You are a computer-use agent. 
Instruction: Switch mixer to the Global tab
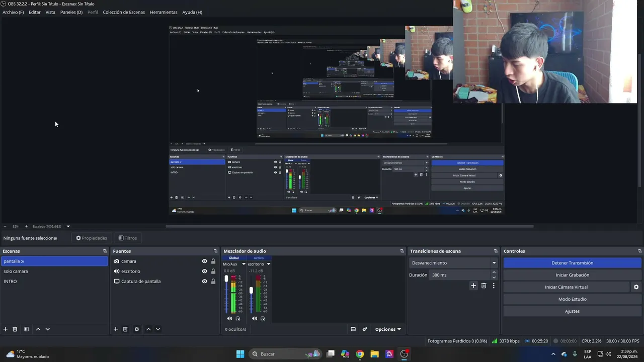pos(234,258)
